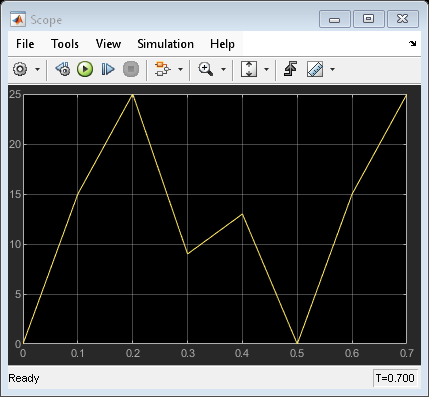
Task: Expand the Highlight block dropdown arrow
Action: [x=180, y=69]
